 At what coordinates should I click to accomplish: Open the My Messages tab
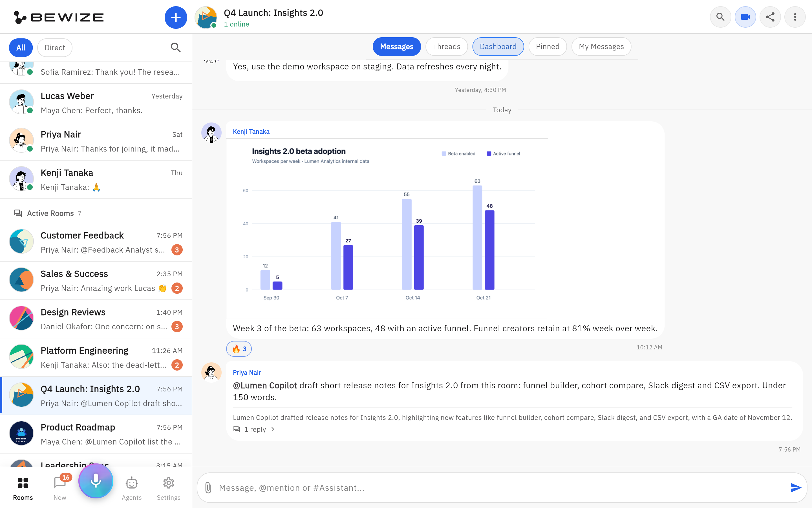(x=601, y=47)
